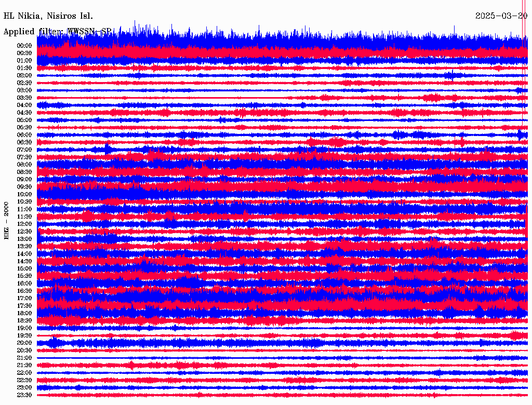The height and width of the screenshot is (405, 532).
Task: Select the 17:30 time label
Action: click(24, 306)
